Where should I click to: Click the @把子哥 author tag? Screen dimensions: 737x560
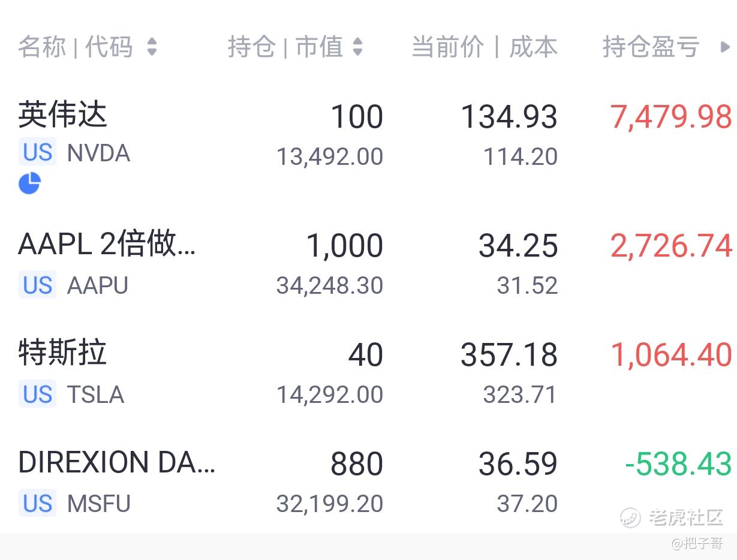[697, 544]
